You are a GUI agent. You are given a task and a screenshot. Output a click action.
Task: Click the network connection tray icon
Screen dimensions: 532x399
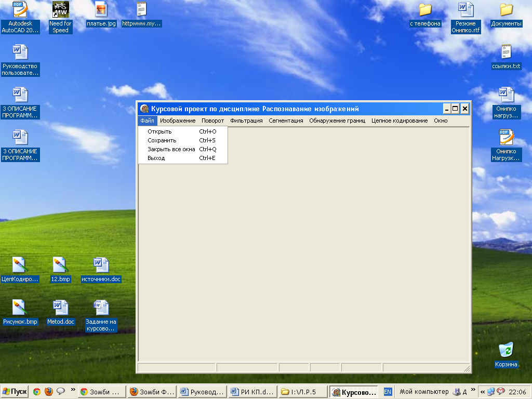coord(491,392)
